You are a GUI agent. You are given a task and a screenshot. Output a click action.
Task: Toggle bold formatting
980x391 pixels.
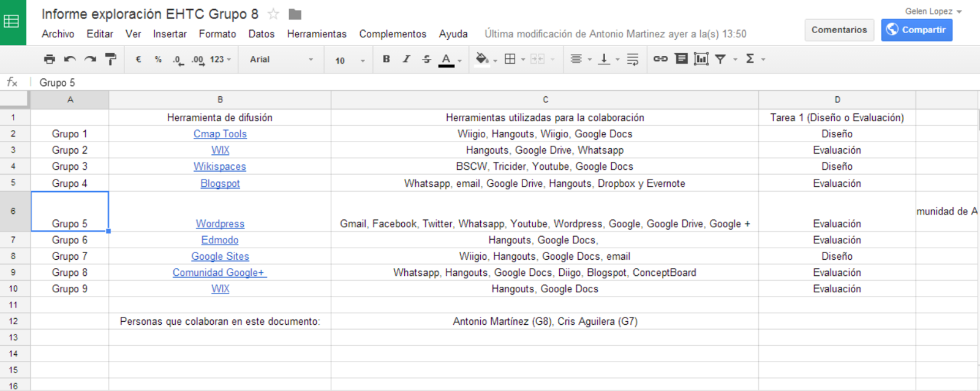pyautogui.click(x=386, y=59)
